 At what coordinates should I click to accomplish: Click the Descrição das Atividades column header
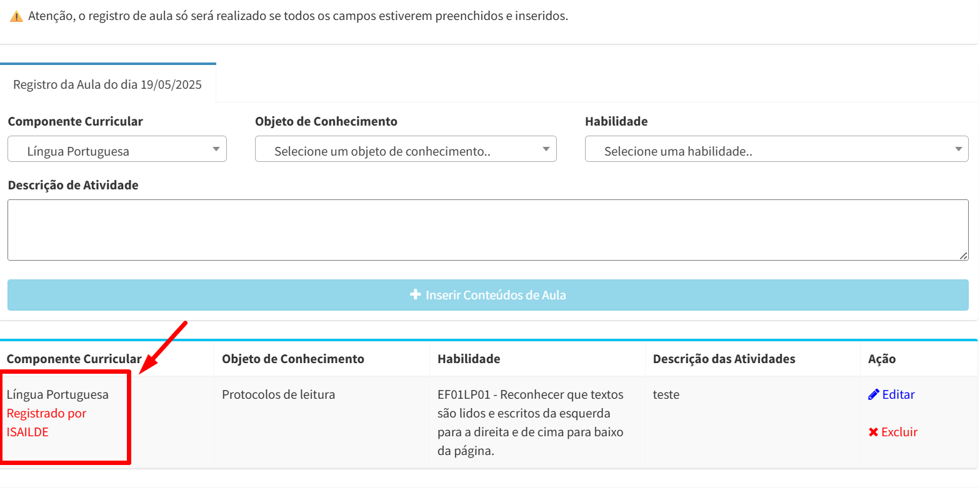point(724,359)
